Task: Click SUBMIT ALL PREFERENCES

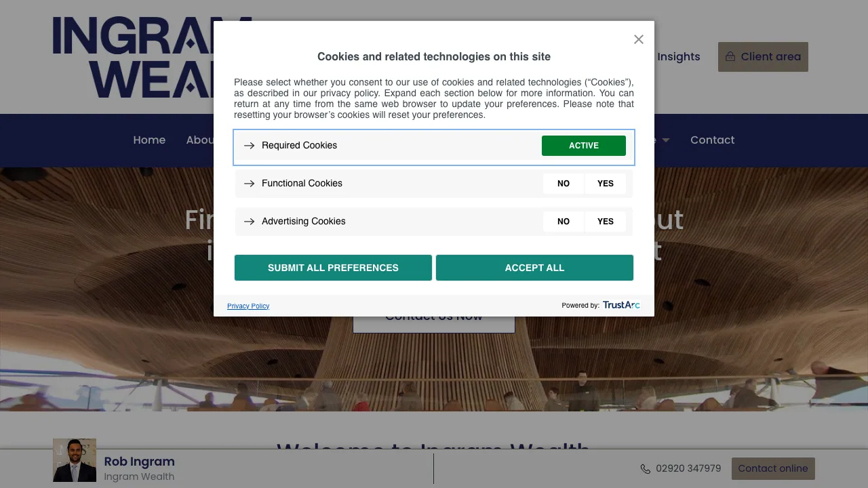Action: click(333, 268)
